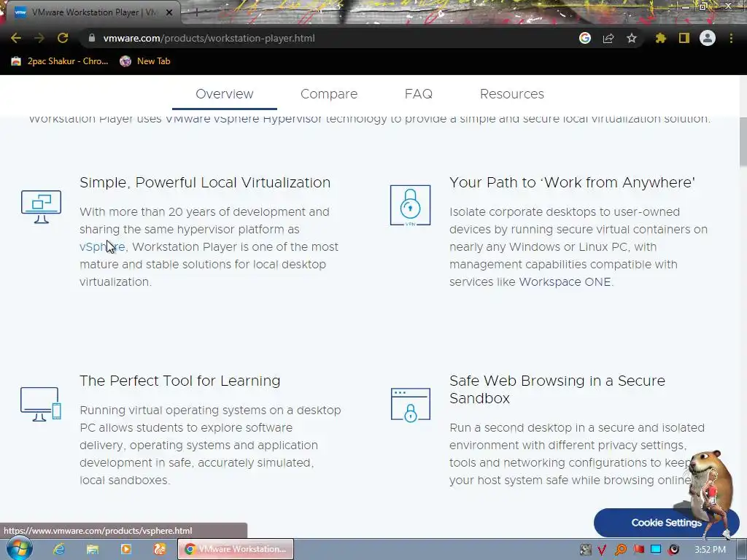Switch to the Compare tab
747x560 pixels.
pyautogui.click(x=329, y=94)
